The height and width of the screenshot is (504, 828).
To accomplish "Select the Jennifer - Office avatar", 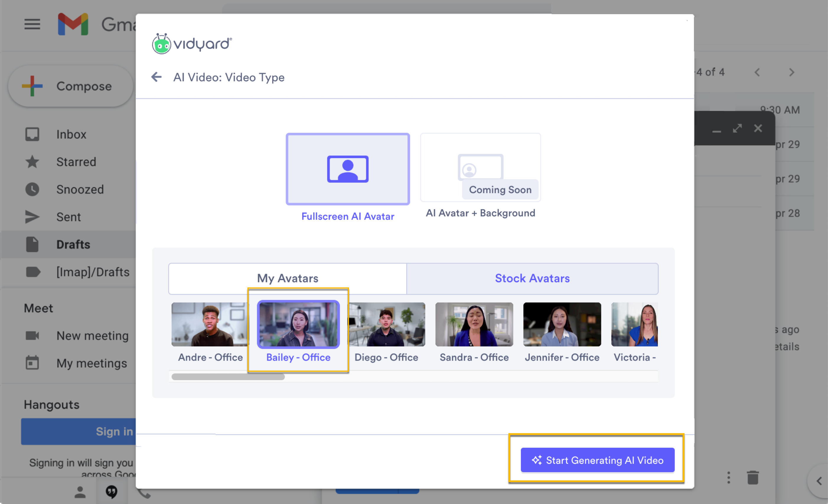I will coord(562,324).
